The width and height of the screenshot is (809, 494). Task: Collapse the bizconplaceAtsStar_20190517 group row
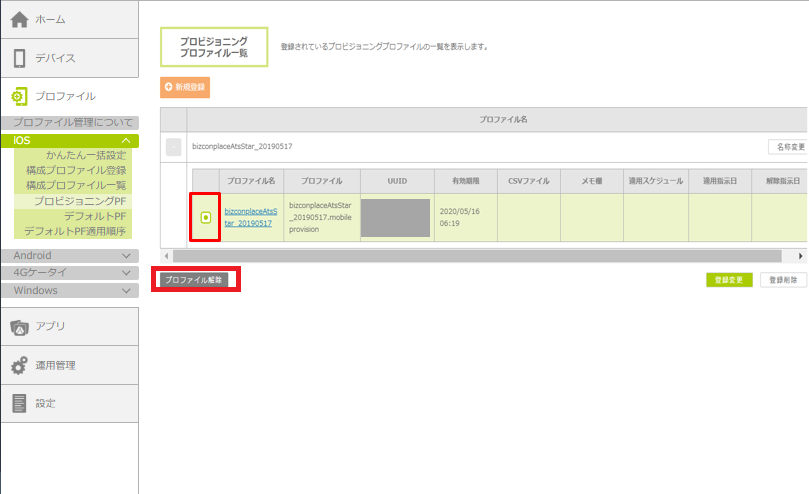click(174, 147)
